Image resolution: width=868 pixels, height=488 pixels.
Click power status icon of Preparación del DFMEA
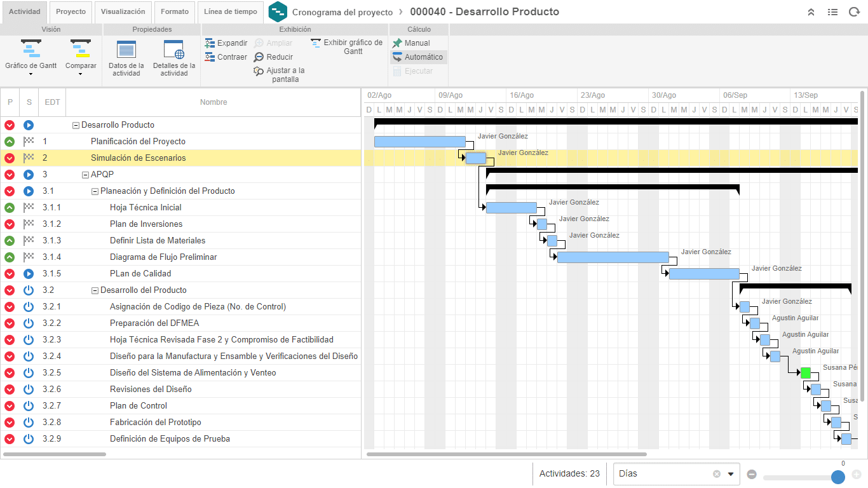tap(29, 323)
